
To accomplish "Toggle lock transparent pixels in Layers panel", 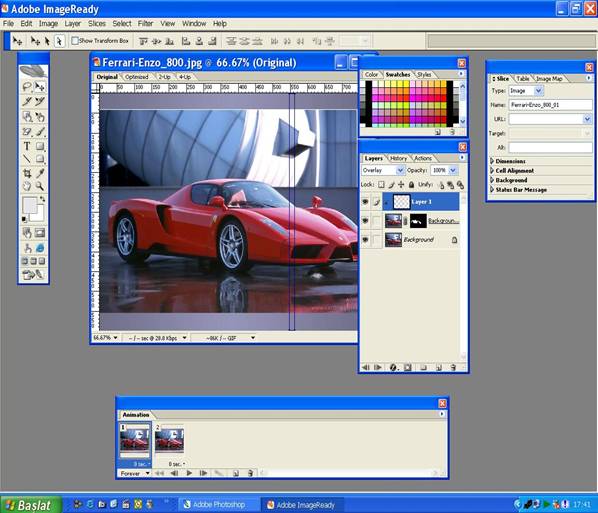I will pos(381,185).
